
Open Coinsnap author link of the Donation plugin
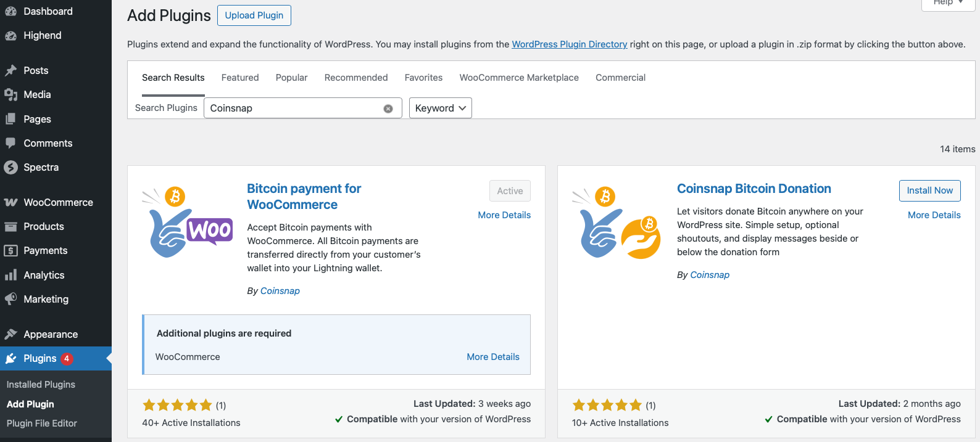710,275
